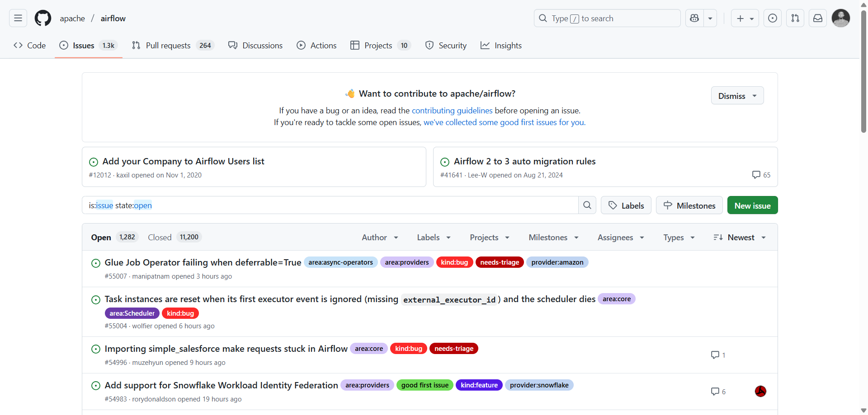Screen dimensions: 868x415
Task: Click the search magnifier in issue filter
Action: pyautogui.click(x=587, y=205)
